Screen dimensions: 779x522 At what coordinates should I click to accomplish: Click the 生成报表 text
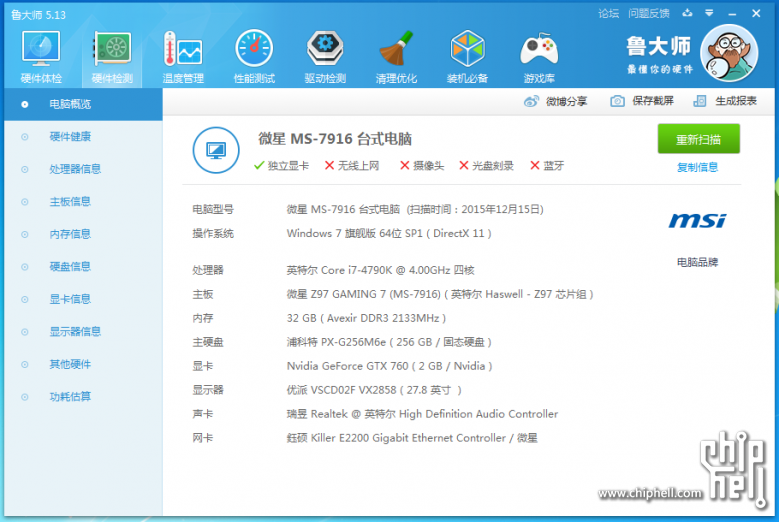736,101
